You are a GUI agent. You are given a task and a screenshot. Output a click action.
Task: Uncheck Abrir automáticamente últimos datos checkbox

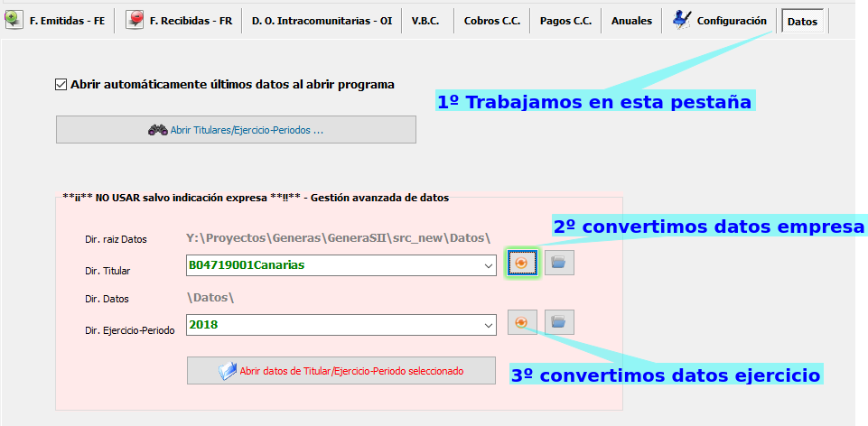[x=61, y=85]
